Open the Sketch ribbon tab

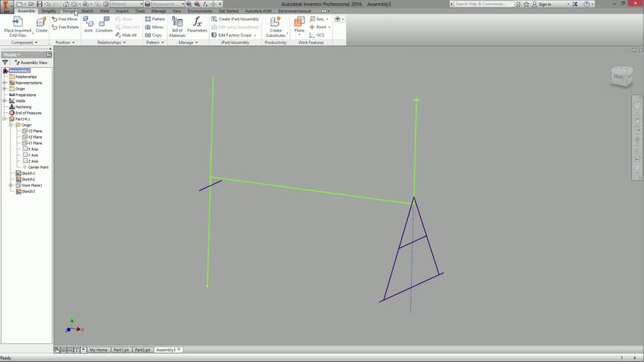[x=87, y=11]
